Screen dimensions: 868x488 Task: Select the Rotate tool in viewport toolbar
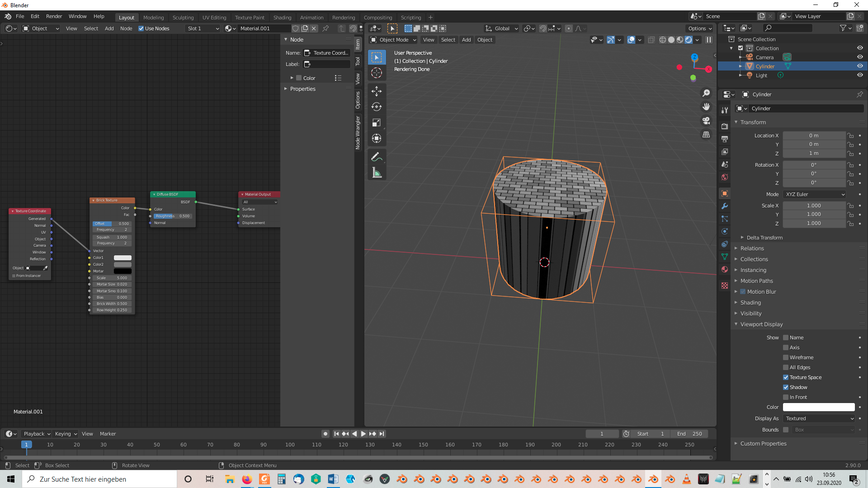point(377,107)
